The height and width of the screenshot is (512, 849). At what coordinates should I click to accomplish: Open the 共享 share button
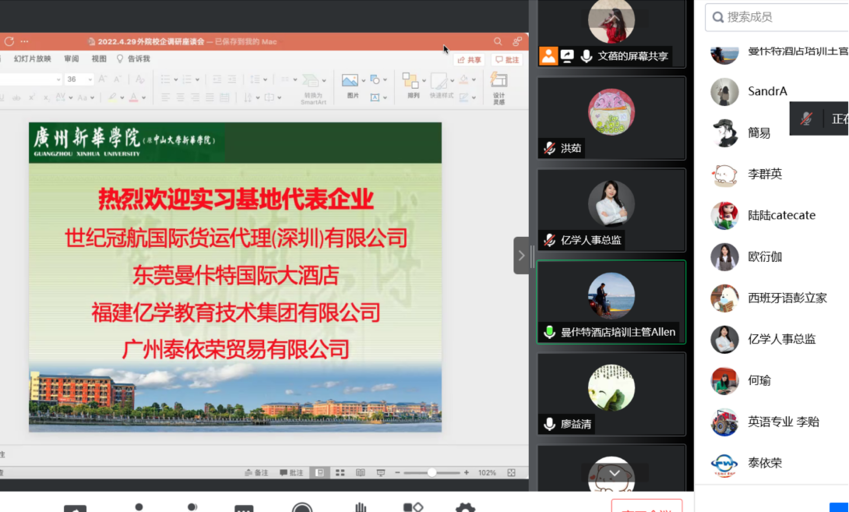(469, 60)
